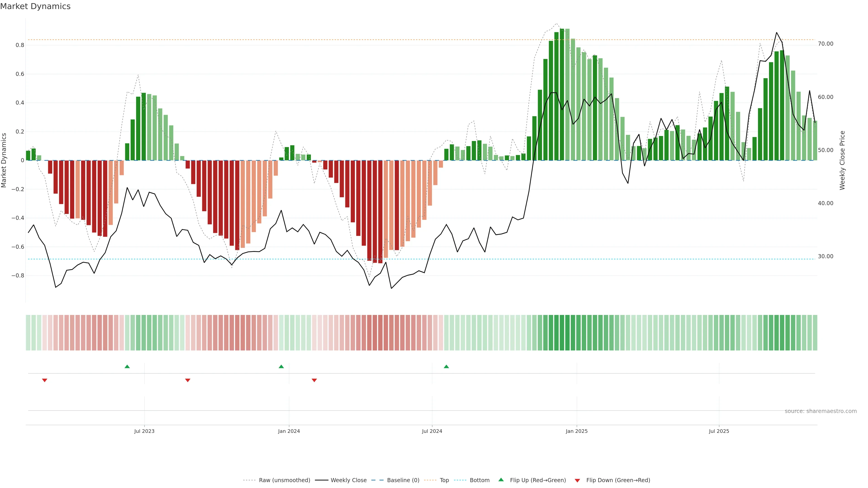Click the Bottom legend entry

coord(479,480)
